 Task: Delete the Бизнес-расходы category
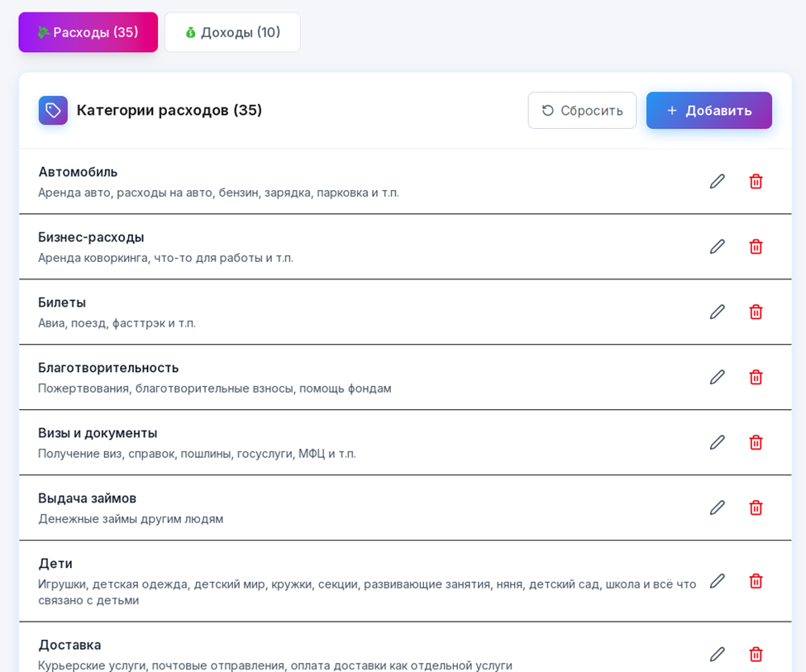tap(756, 246)
